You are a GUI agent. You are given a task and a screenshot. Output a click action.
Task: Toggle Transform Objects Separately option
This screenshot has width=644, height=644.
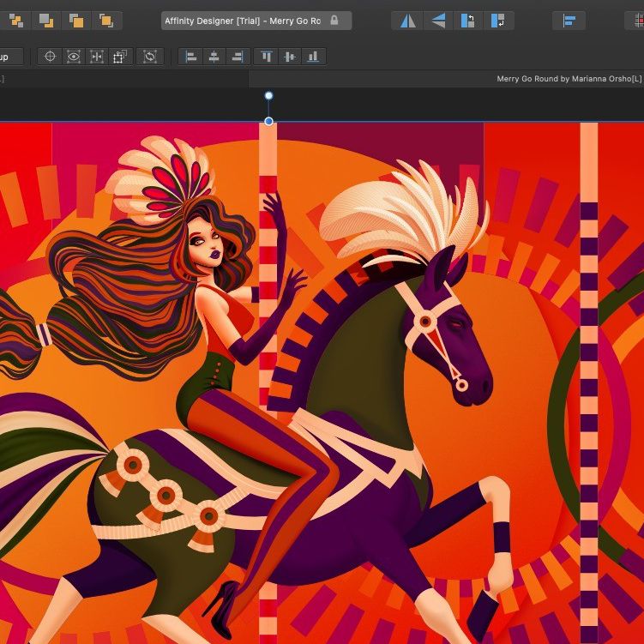coord(97,57)
